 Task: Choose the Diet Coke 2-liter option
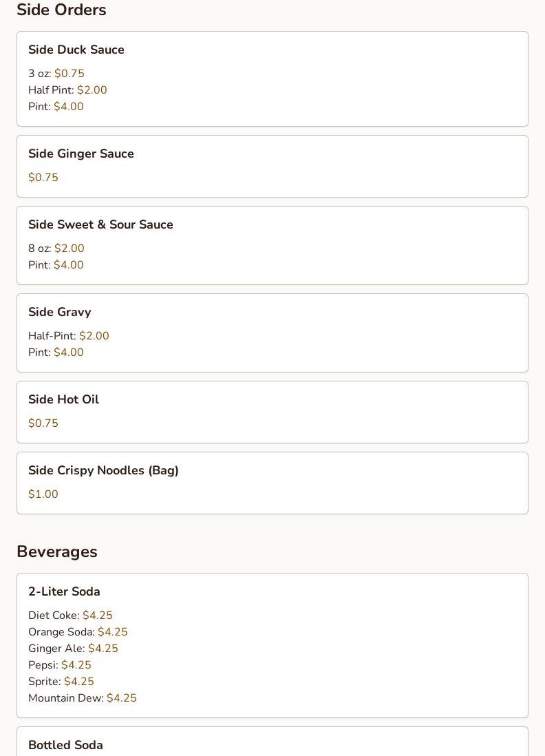[x=70, y=616]
